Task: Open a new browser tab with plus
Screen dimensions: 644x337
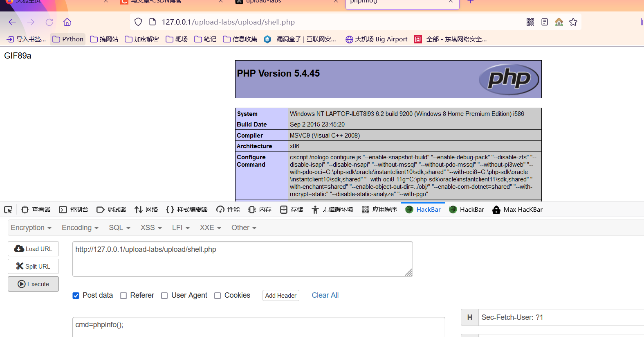Action: (x=471, y=2)
